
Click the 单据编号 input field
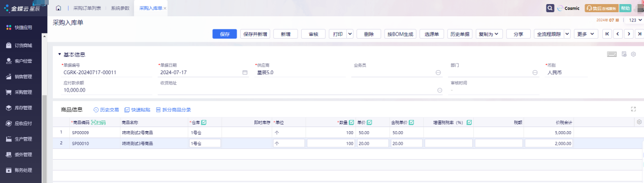(107, 73)
